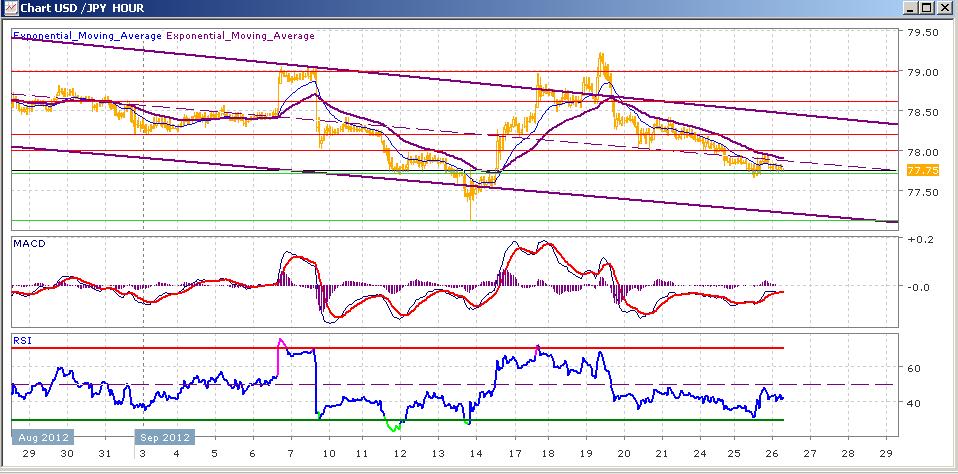The height and width of the screenshot is (474, 958).
Task: Select the RSI panel label
Action: (21, 341)
